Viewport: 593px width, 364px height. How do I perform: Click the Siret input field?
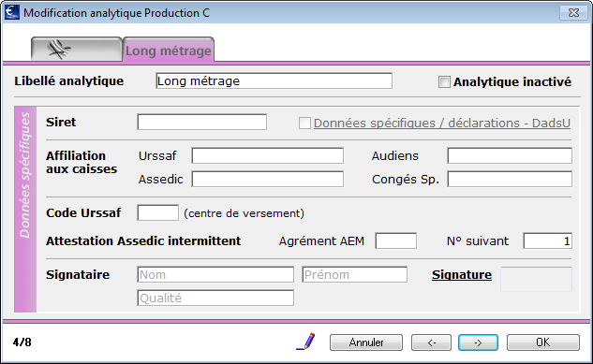tap(202, 122)
